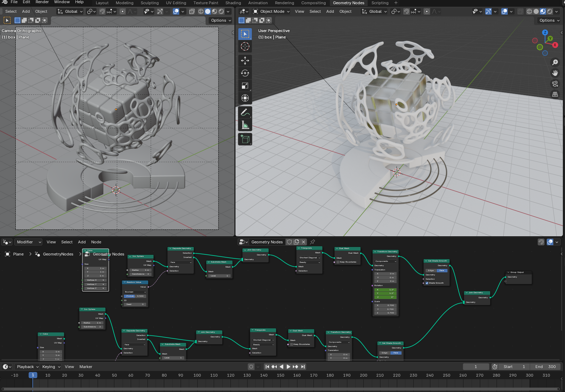Click the current frame marker 1 on timeline
Image resolution: width=565 pixels, height=392 pixels.
point(33,375)
